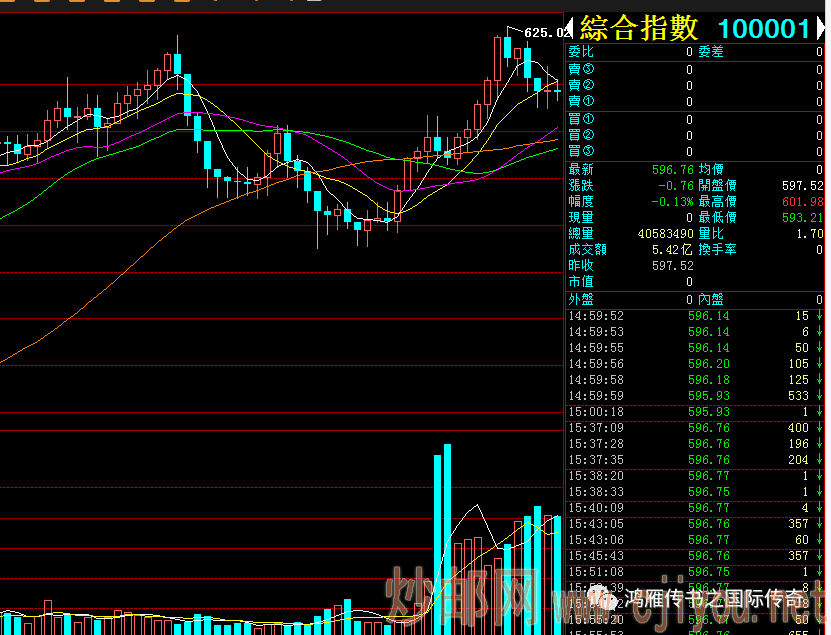Click the right arrow after code 100001
Viewport: 831px width, 635px height.
pyautogui.click(x=821, y=29)
